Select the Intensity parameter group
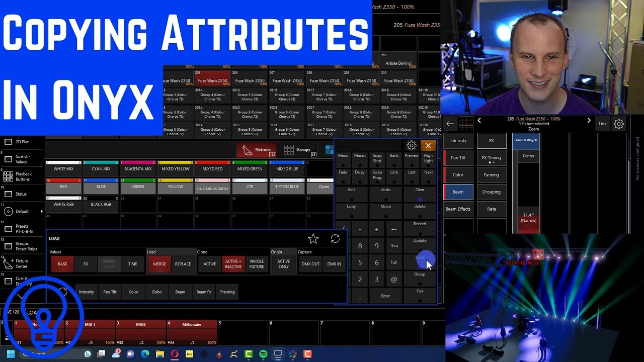Screen dimensions: 644x362 click(x=458, y=141)
